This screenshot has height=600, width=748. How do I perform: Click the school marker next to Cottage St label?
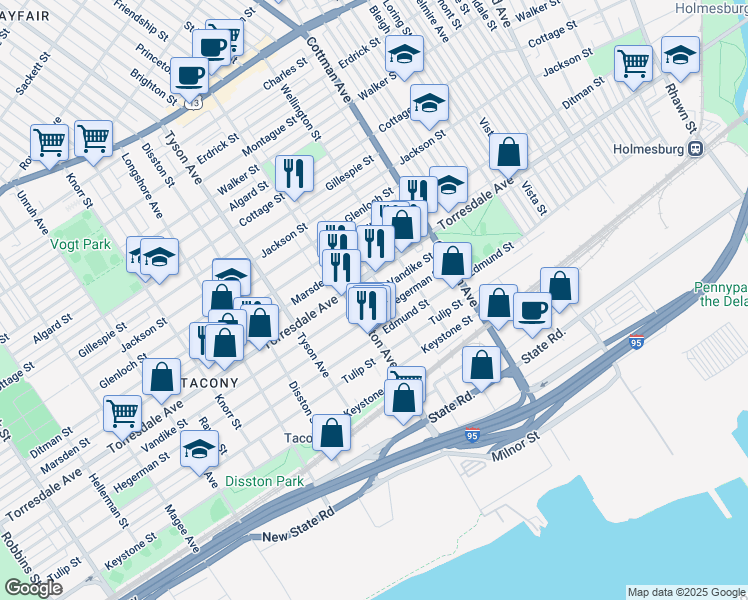[x=429, y=103]
